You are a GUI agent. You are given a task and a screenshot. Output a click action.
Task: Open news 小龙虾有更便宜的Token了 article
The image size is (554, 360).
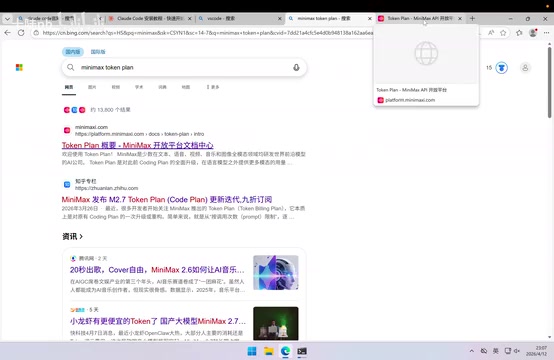click(158, 321)
